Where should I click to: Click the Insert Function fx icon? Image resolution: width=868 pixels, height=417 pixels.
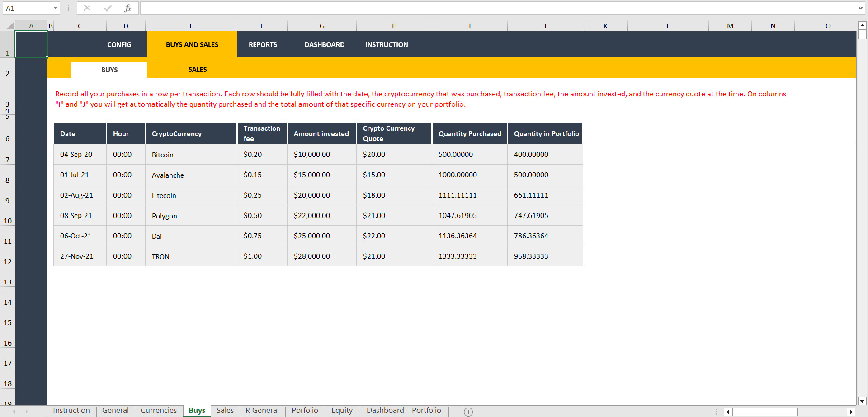(x=128, y=8)
